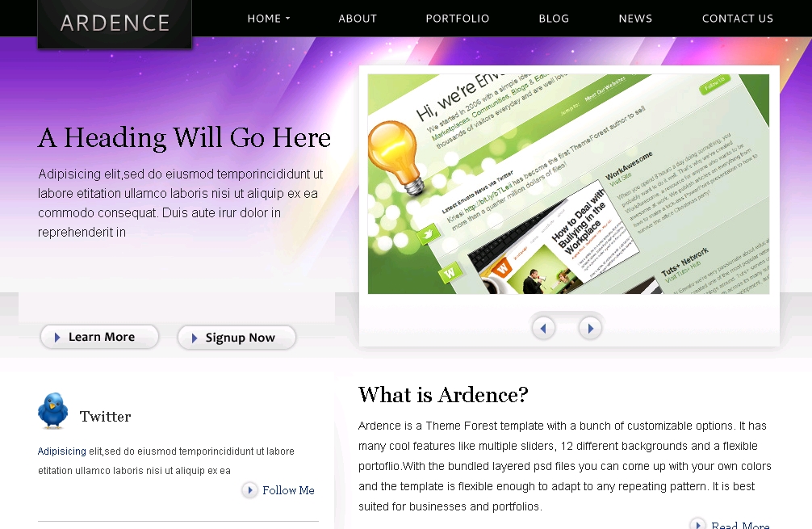Follow the Follow Me link text
Viewport: 812px width, 529px height.
(288, 490)
